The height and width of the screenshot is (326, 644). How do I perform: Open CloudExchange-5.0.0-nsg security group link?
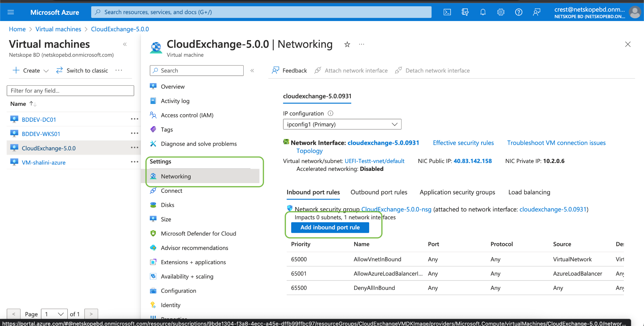396,209
